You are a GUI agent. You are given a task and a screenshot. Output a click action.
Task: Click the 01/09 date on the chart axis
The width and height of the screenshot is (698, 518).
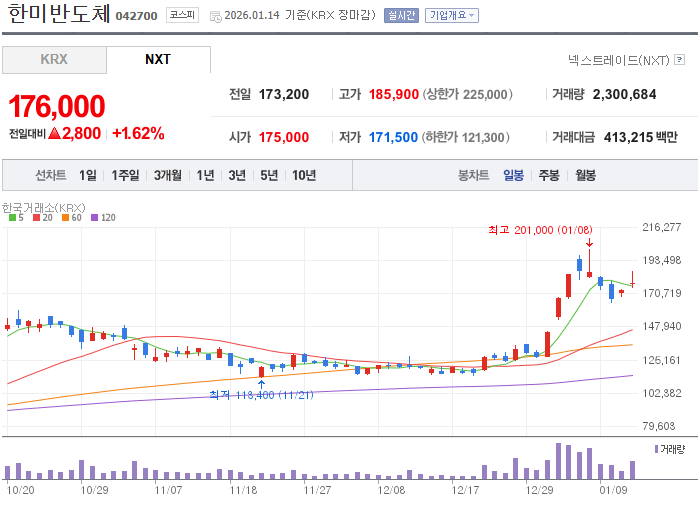[613, 490]
